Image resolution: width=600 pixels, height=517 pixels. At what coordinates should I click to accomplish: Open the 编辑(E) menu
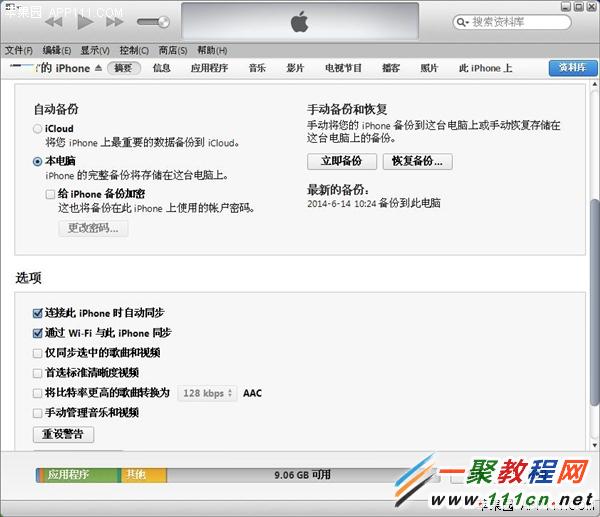57,50
